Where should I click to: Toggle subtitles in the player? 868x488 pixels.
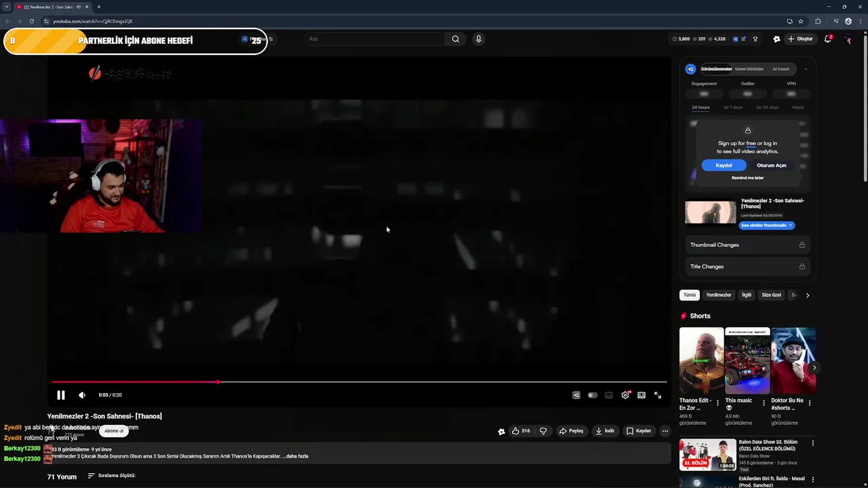coord(609,395)
